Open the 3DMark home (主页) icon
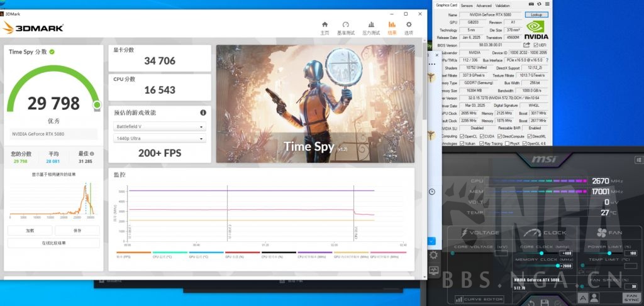The image size is (644, 306). 325,25
